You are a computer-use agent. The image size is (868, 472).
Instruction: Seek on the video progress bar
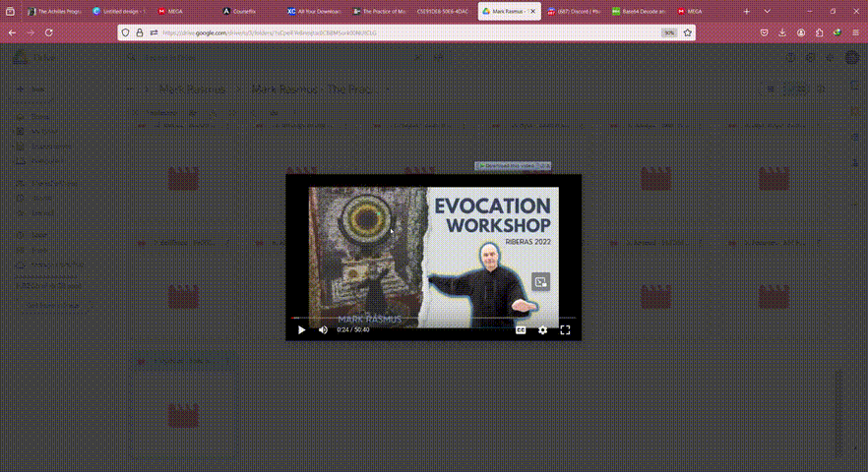(x=433, y=319)
